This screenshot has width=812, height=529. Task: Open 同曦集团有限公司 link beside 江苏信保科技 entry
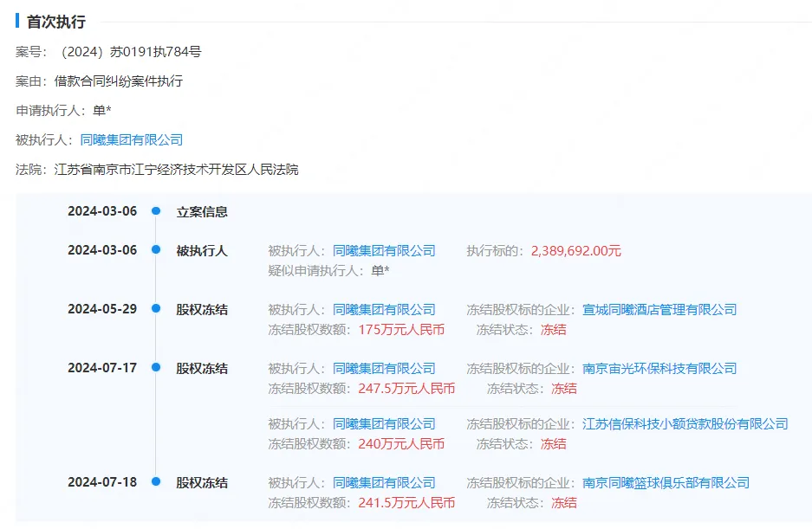click(384, 424)
